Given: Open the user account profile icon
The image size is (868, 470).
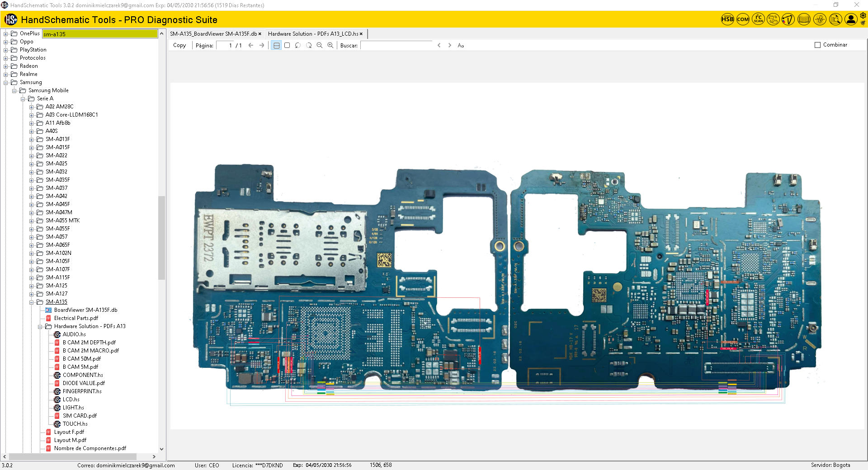Looking at the screenshot, I should [x=851, y=19].
